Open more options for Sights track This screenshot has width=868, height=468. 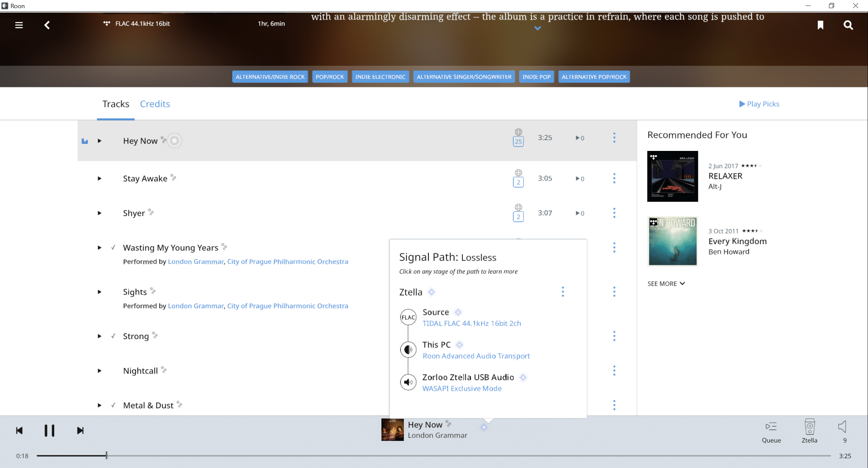tap(614, 292)
